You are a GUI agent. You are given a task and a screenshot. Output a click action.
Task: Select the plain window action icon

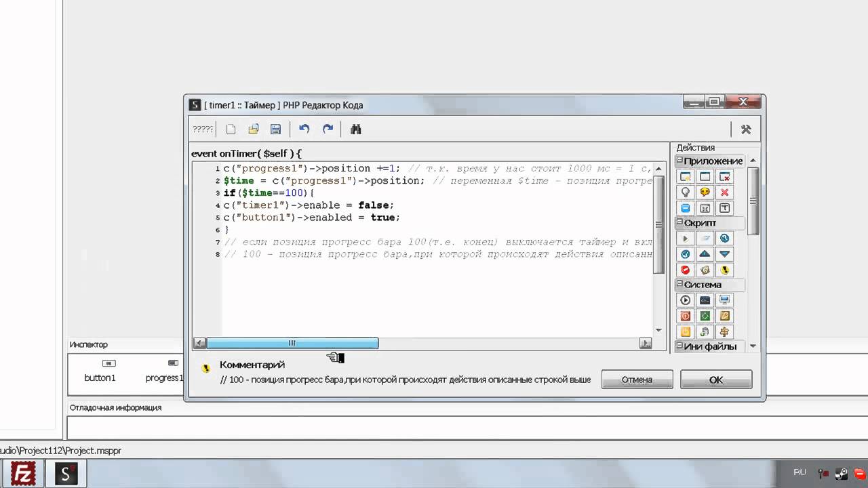[x=705, y=177]
